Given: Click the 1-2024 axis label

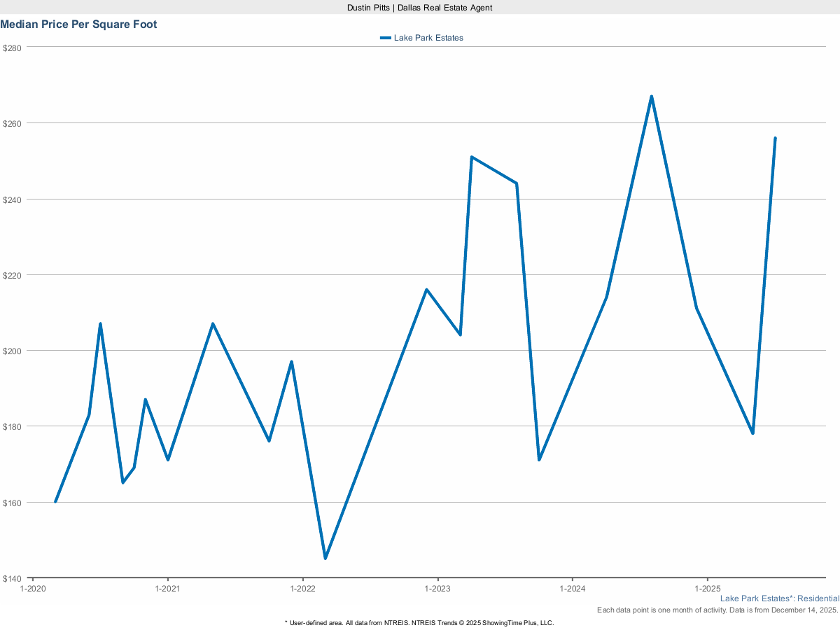Looking at the screenshot, I should [574, 589].
